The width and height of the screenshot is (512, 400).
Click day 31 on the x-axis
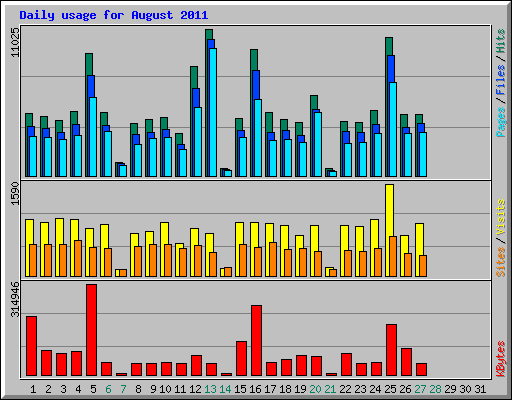tap(480, 389)
